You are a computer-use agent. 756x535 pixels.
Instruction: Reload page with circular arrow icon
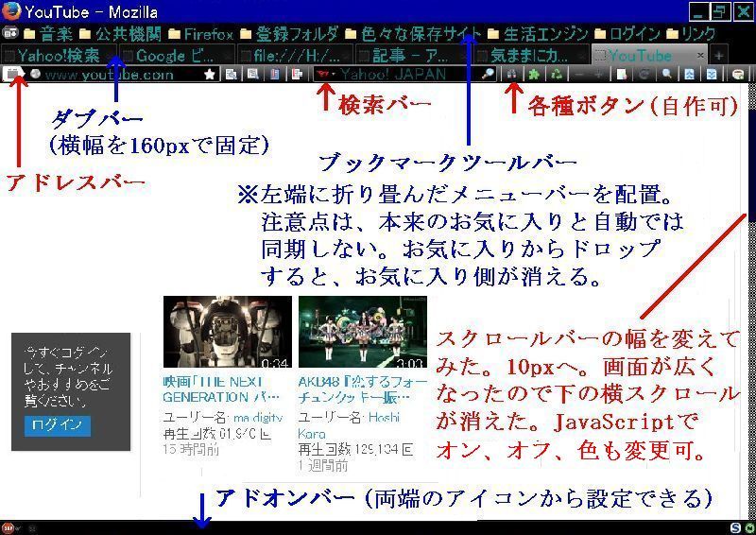coord(644,75)
